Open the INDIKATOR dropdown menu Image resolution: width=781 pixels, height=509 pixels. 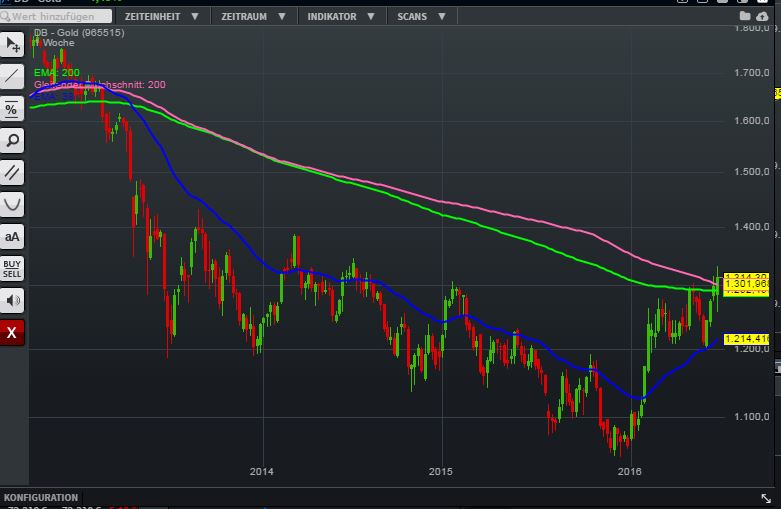(341, 16)
